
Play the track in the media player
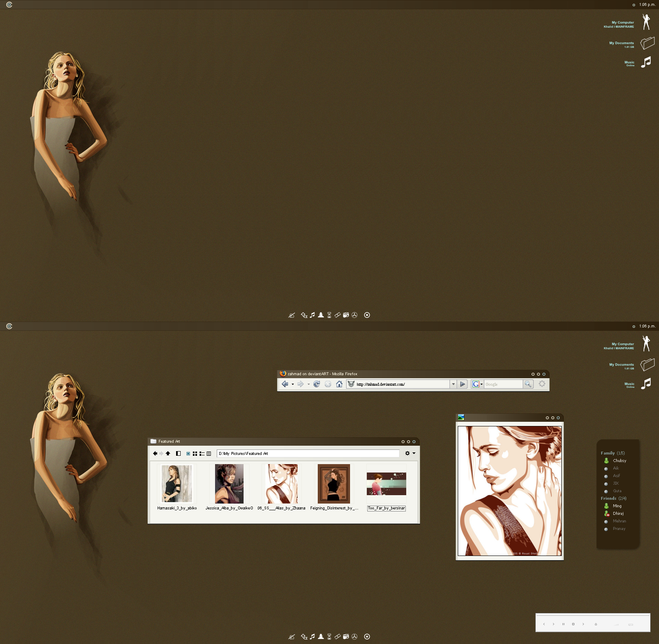point(554,624)
